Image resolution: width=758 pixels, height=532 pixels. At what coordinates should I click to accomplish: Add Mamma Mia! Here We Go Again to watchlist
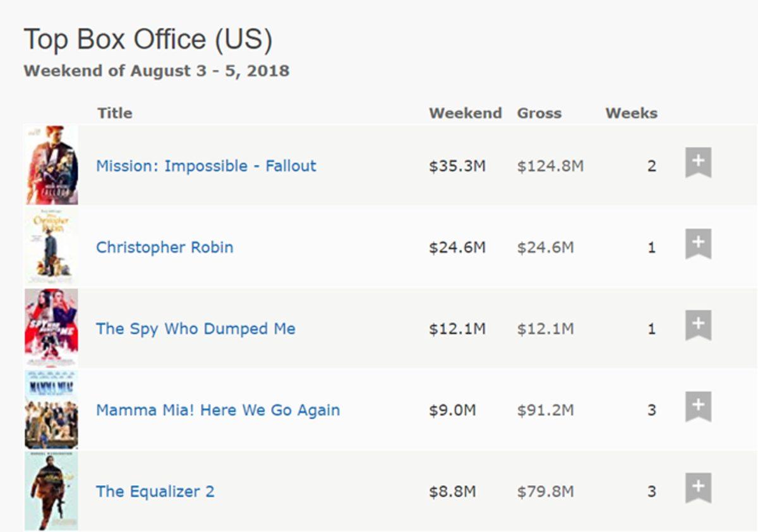[698, 406]
